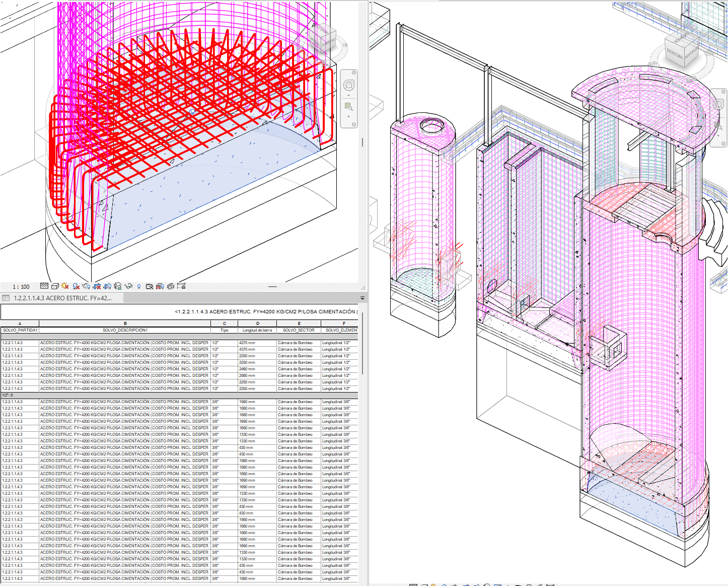Open the Visual Style cube icon
The image size is (728, 586).
(55, 286)
